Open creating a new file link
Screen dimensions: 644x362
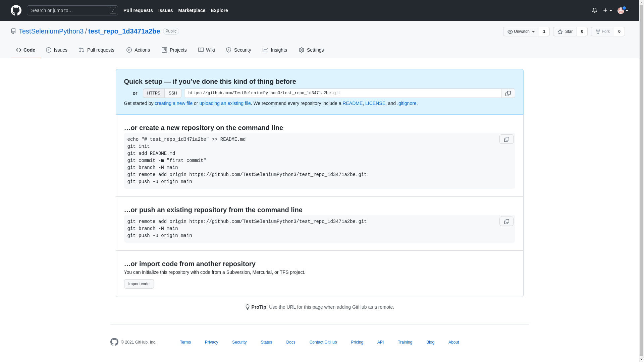pos(173,103)
